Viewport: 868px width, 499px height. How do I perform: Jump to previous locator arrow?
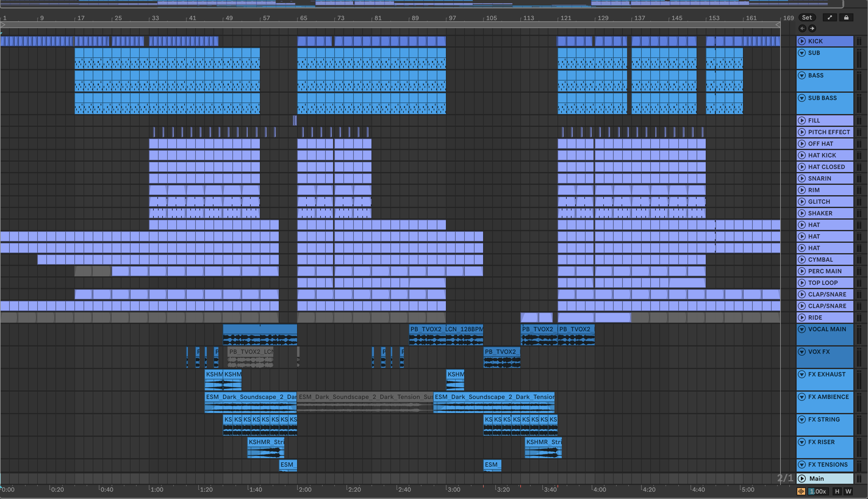coord(802,28)
